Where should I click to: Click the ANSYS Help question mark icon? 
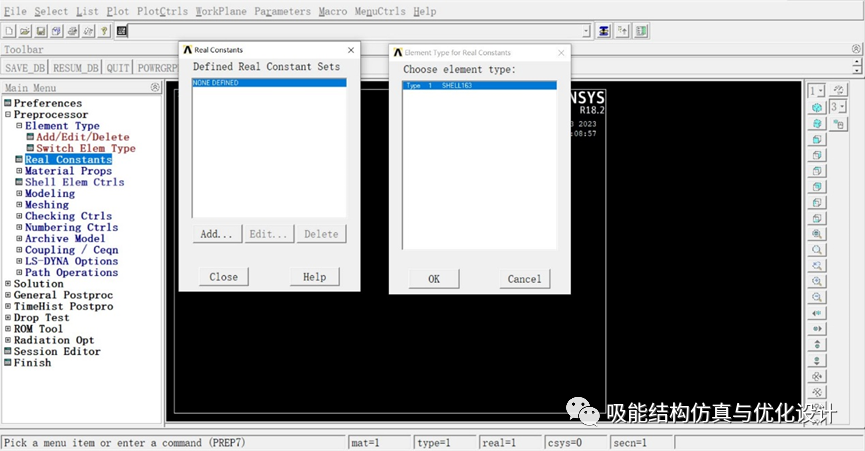pyautogui.click(x=104, y=31)
